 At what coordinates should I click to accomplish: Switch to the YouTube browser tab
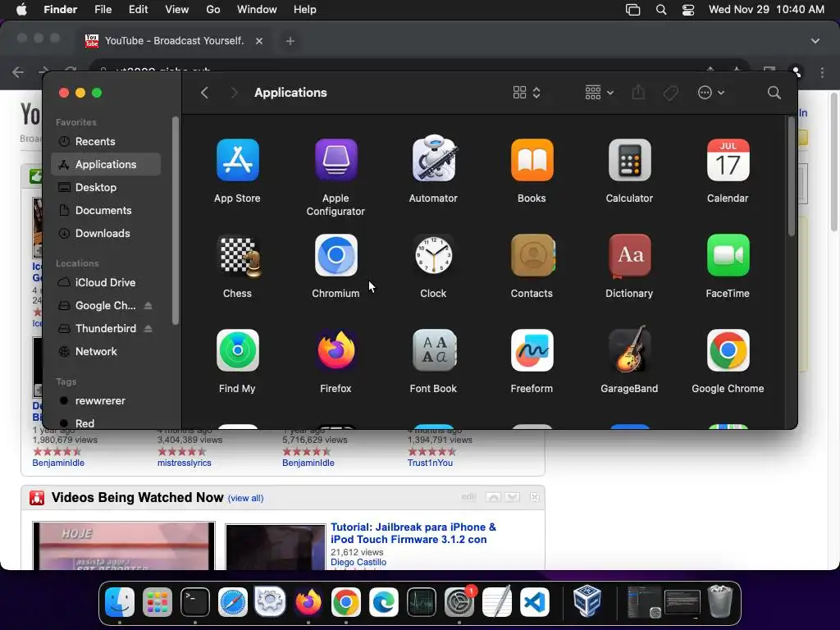[174, 41]
